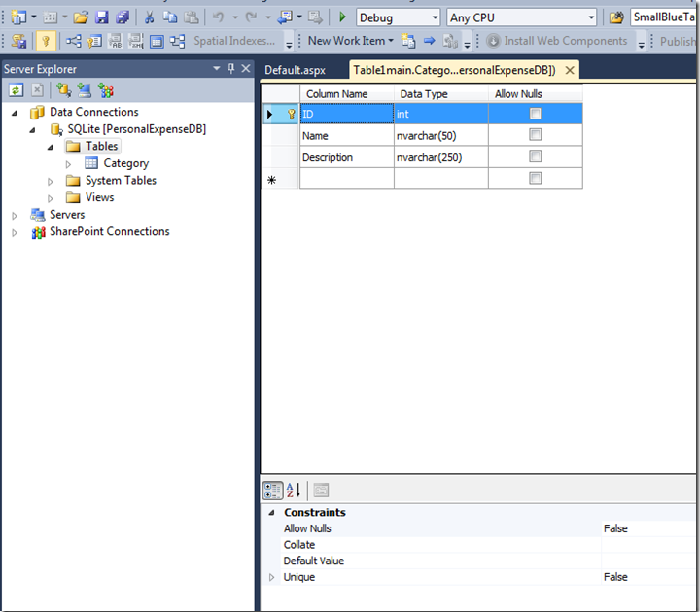This screenshot has height=612, width=700.
Task: Click Connect to Database icon
Action: click(63, 90)
